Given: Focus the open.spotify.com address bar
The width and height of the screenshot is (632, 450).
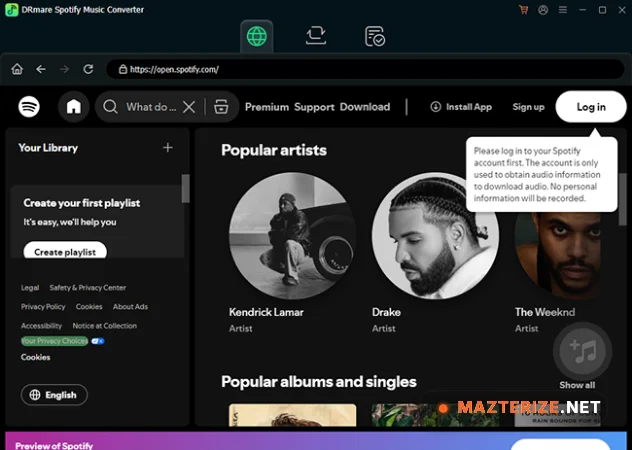Looking at the screenshot, I should [365, 69].
